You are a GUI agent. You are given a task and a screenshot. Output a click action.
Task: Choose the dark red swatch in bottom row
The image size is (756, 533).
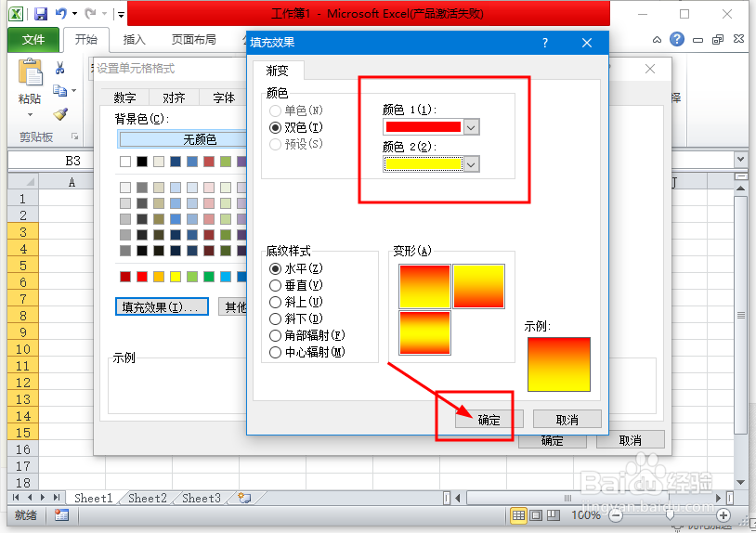click(x=125, y=277)
